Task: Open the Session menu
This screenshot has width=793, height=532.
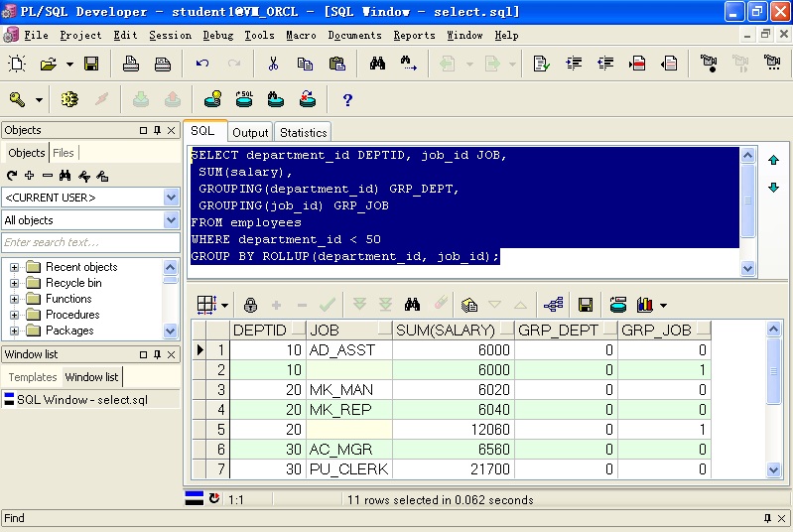Action: 171,35
